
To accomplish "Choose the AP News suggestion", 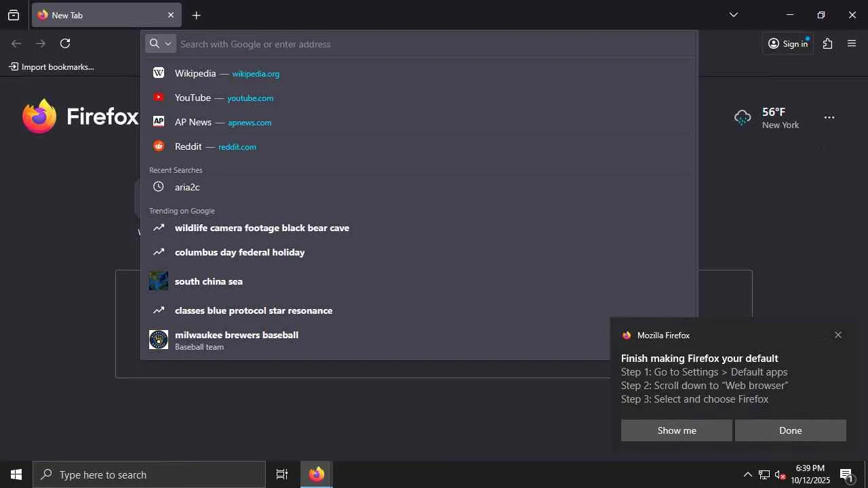I will [x=419, y=122].
